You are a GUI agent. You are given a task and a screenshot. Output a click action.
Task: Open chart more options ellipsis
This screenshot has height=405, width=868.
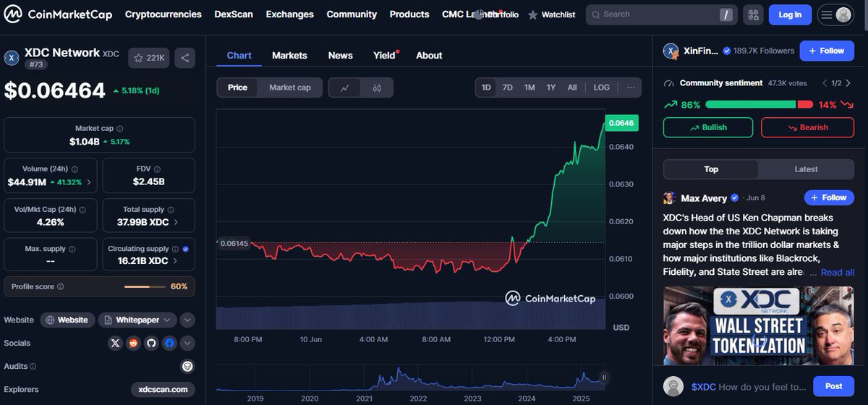coord(631,88)
